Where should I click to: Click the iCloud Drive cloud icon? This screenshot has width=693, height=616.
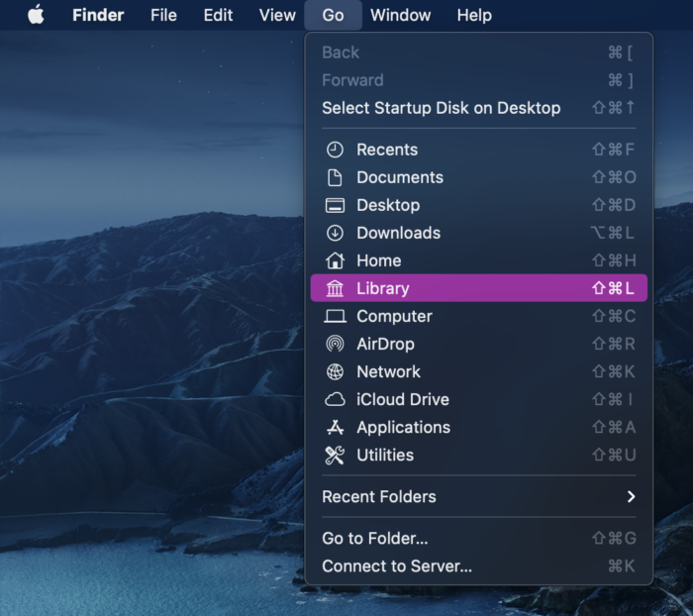[x=335, y=399]
